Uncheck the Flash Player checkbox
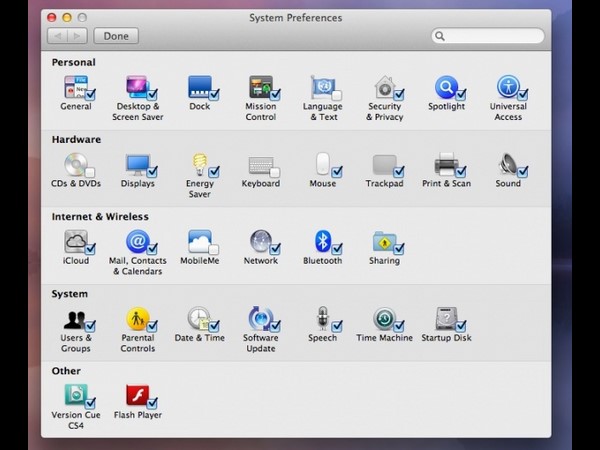The image size is (600, 450). point(152,403)
